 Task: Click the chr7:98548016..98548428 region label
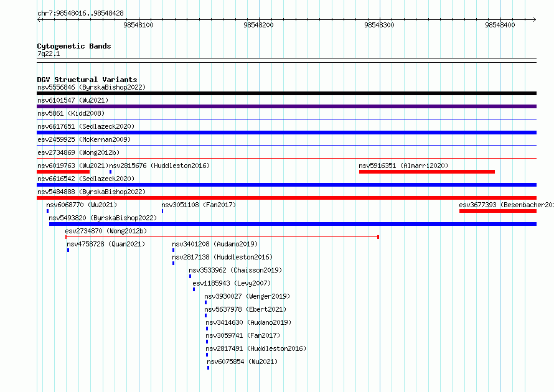point(80,13)
